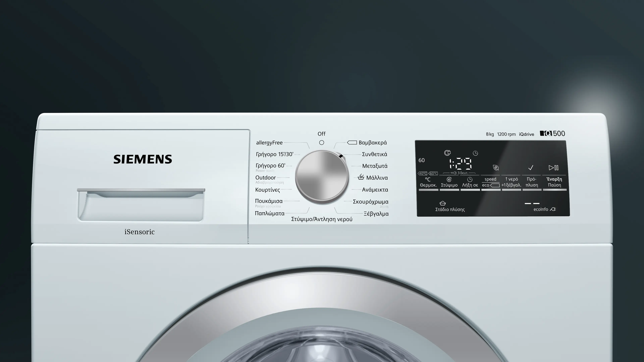Tap the clock icon above Λήξη σε
Image resolution: width=644 pixels, height=362 pixels.
pyautogui.click(x=470, y=179)
